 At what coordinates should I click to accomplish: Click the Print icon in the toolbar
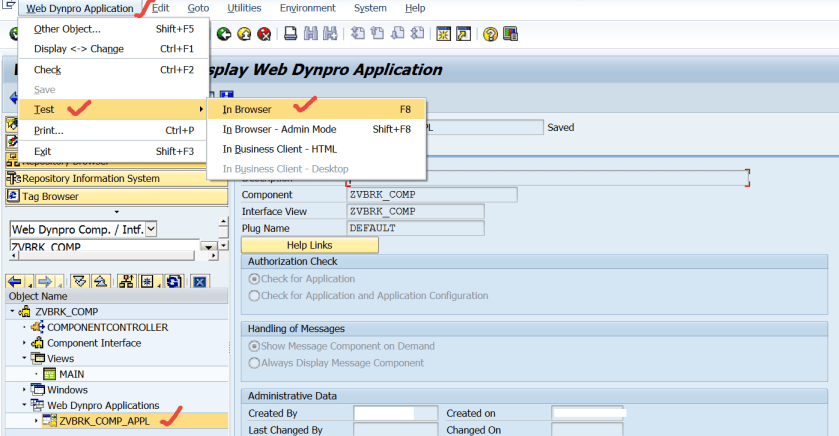click(290, 34)
